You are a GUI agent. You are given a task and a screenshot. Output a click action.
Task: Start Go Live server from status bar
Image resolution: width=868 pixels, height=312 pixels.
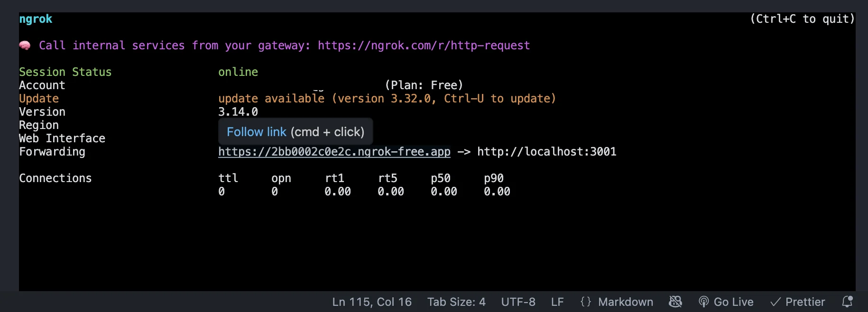(x=726, y=302)
